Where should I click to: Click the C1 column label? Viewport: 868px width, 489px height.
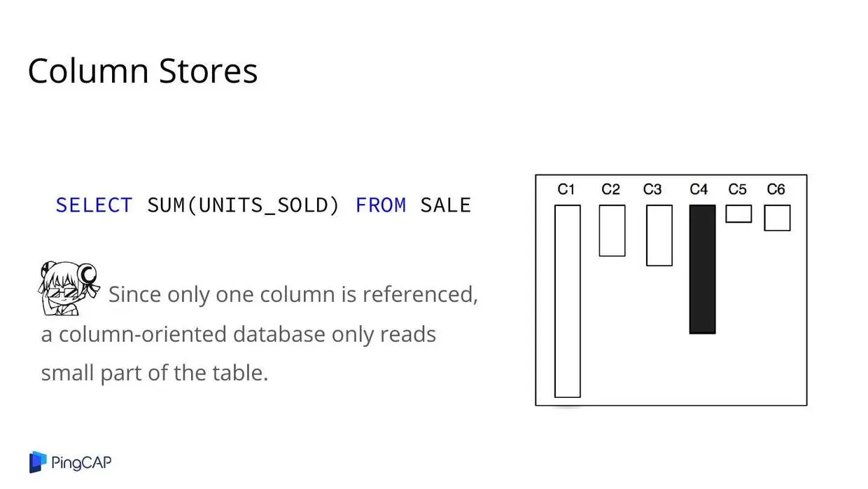pyautogui.click(x=566, y=189)
